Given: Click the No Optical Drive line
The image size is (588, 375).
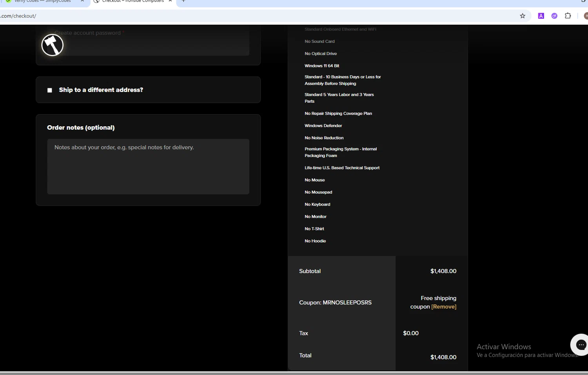Looking at the screenshot, I should 321,54.
